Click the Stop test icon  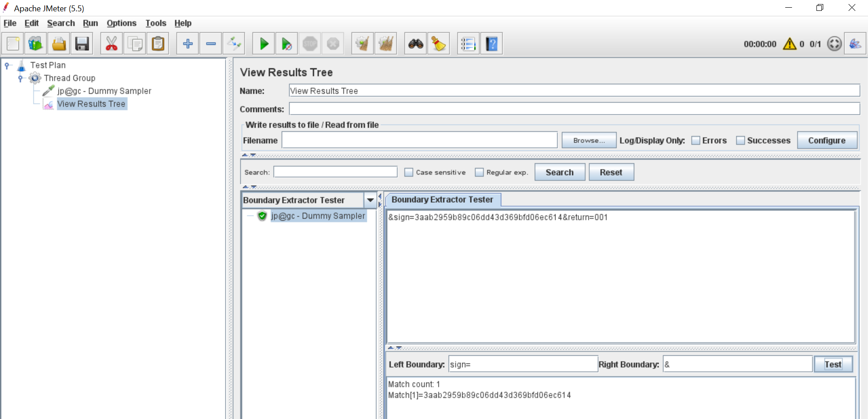tap(310, 44)
